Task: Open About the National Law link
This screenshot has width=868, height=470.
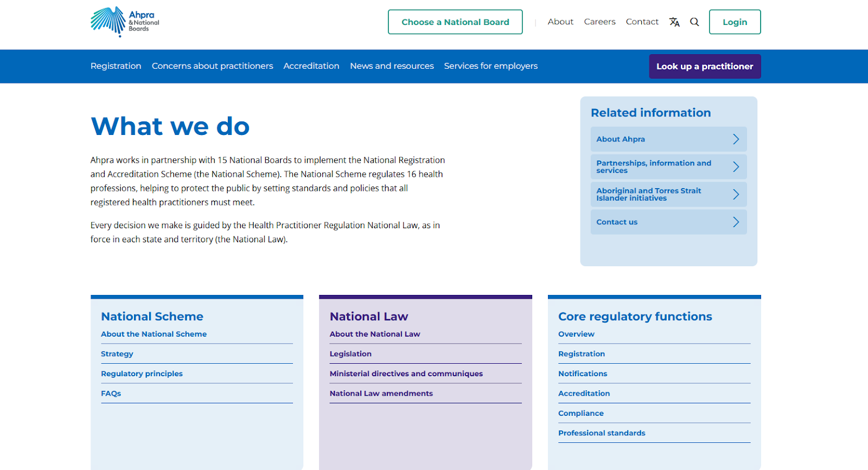Action: (375, 334)
